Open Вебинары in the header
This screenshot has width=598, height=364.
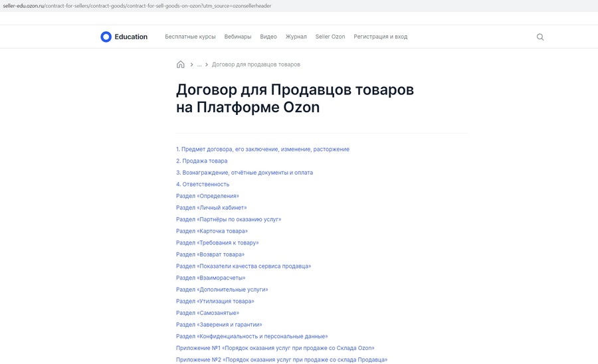(x=238, y=37)
